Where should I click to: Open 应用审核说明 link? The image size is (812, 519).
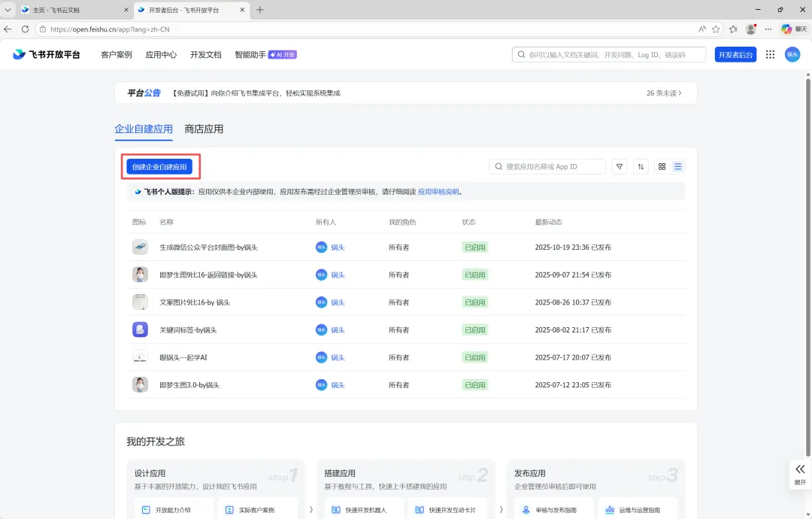pos(438,192)
